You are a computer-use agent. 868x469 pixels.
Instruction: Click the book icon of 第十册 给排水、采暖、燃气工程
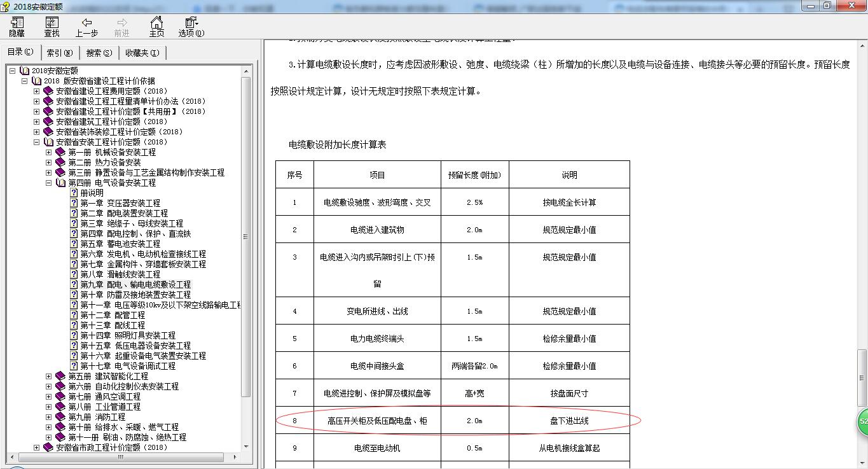coord(60,427)
